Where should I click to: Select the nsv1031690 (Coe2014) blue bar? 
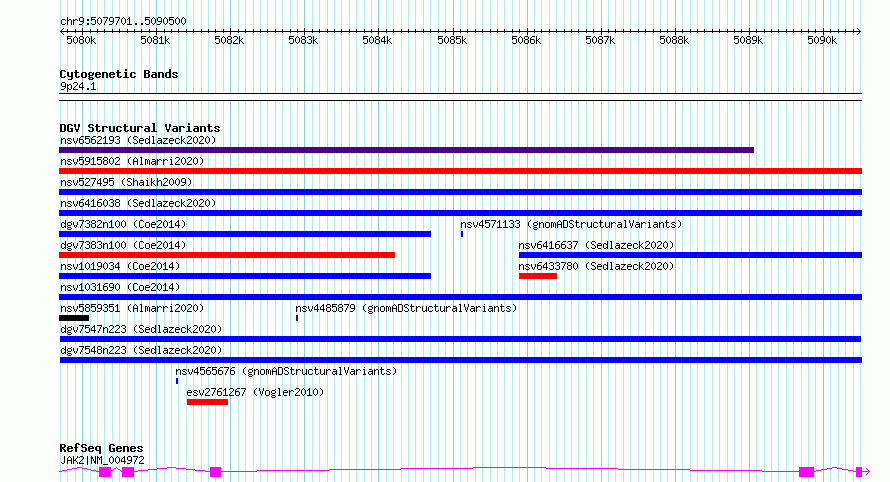(460, 297)
